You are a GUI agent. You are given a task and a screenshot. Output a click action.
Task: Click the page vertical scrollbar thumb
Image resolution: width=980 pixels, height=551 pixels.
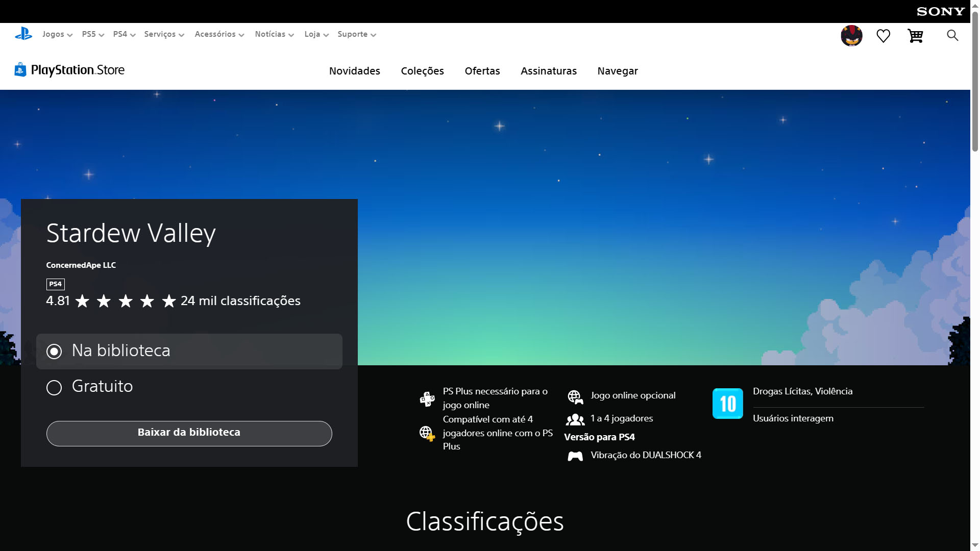(x=975, y=82)
